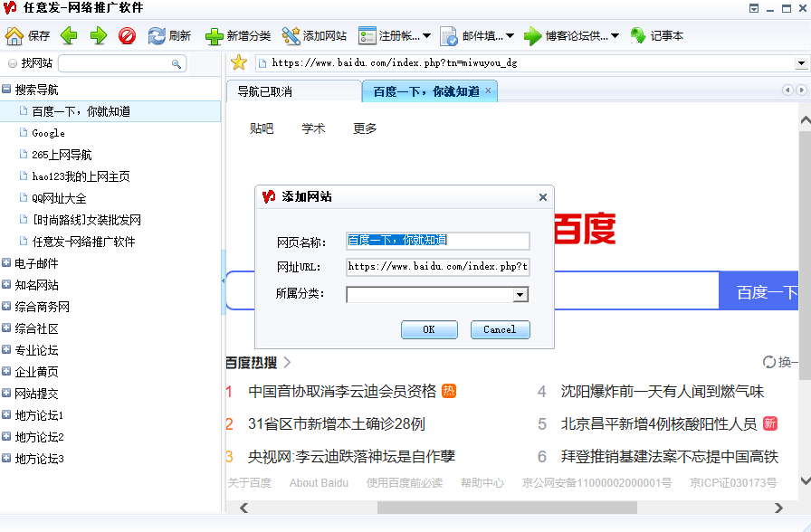Click the vertical scrollbar down arrow
Viewport: 811px width, 532px height.
[805, 480]
